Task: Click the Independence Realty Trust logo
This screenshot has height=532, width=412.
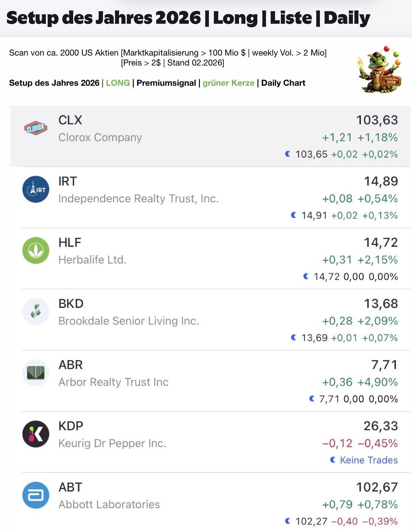Action: [36, 189]
